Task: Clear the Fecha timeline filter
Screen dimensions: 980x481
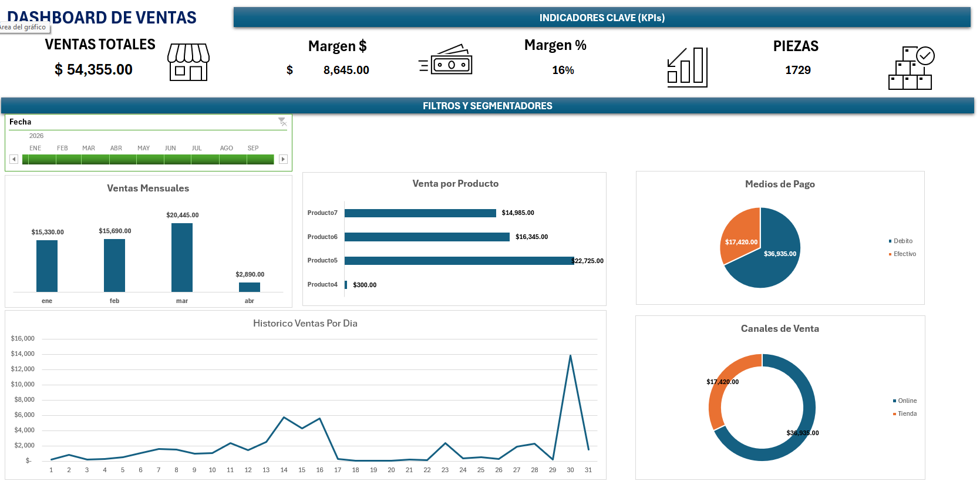Action: (282, 122)
